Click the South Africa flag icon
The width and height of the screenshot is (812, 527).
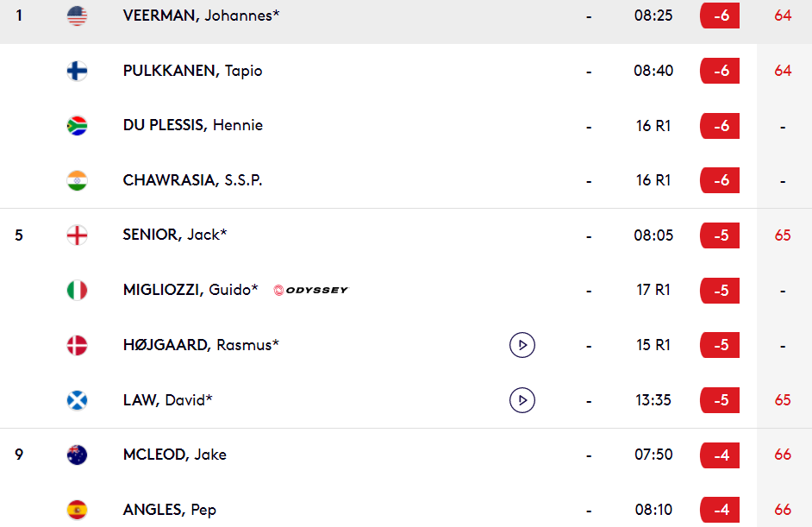(78, 125)
